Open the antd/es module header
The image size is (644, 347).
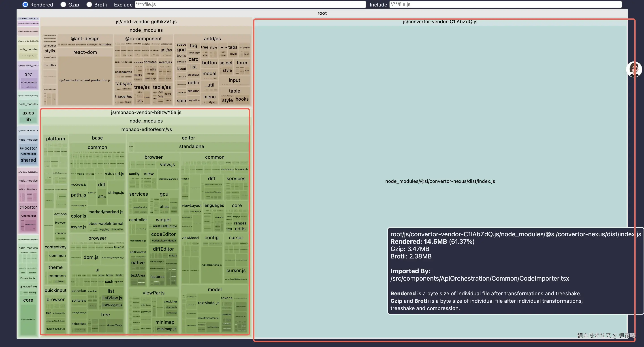click(x=212, y=39)
